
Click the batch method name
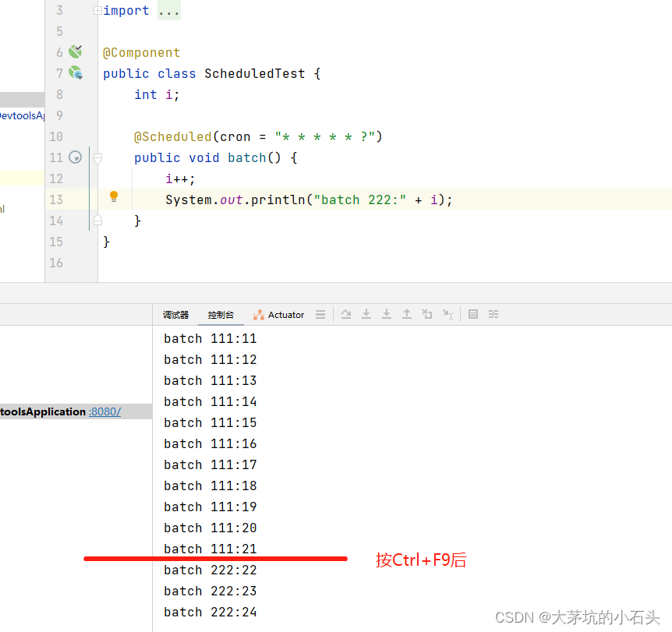pyautogui.click(x=247, y=157)
